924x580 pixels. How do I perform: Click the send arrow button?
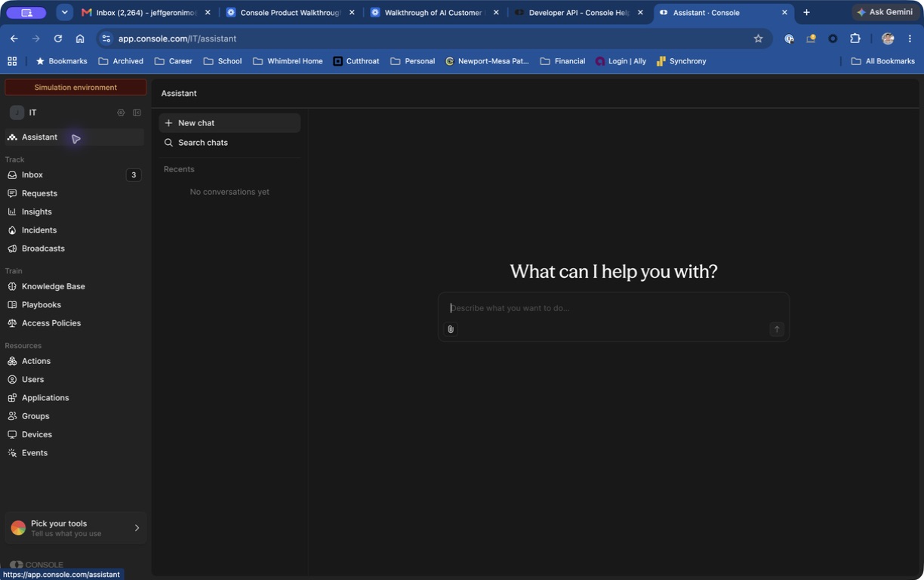(x=777, y=329)
